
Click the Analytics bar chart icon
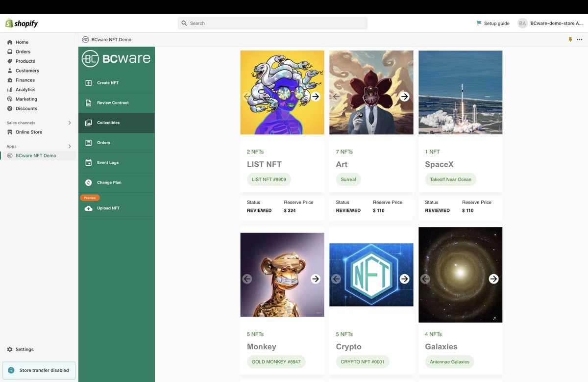pos(10,90)
